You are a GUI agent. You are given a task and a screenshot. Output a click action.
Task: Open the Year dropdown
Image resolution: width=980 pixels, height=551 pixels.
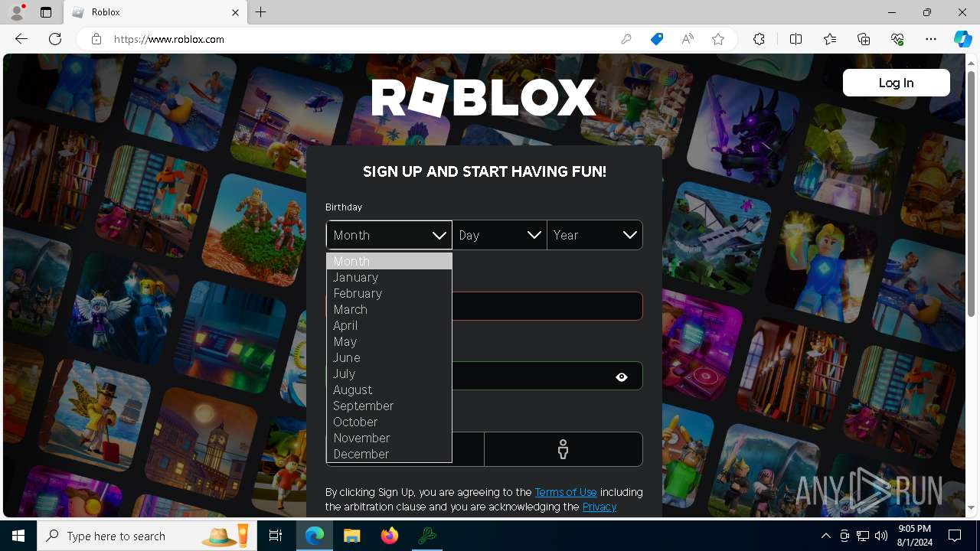point(594,235)
